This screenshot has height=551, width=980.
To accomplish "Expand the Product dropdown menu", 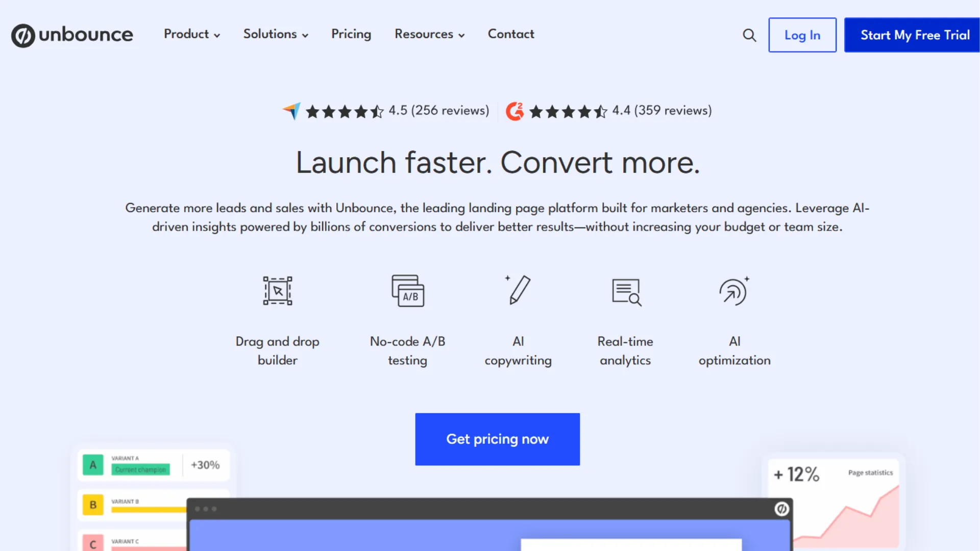I will (191, 34).
